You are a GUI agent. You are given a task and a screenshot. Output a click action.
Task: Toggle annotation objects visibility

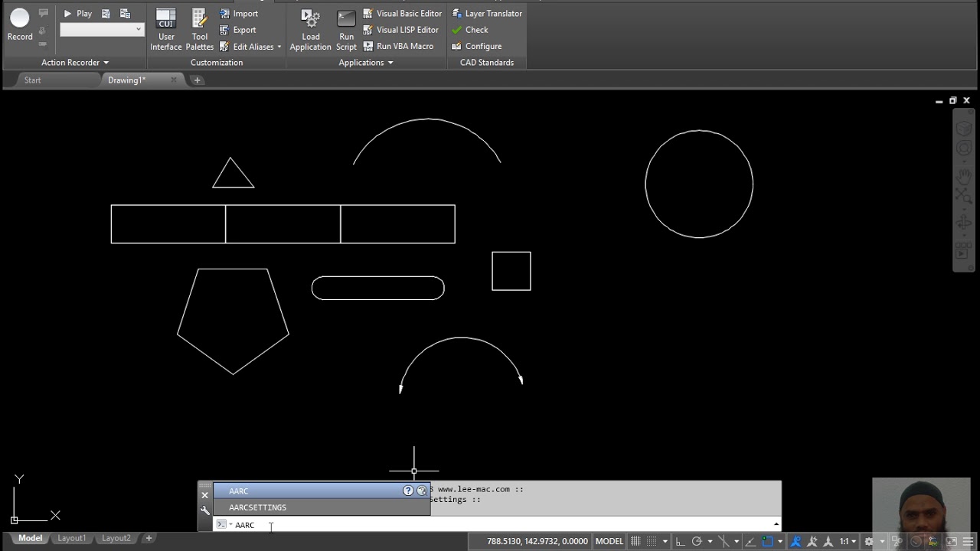796,541
